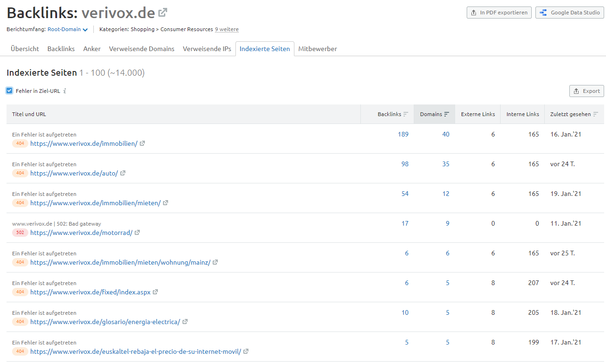Click the 189 backlinks count link

(x=403, y=134)
